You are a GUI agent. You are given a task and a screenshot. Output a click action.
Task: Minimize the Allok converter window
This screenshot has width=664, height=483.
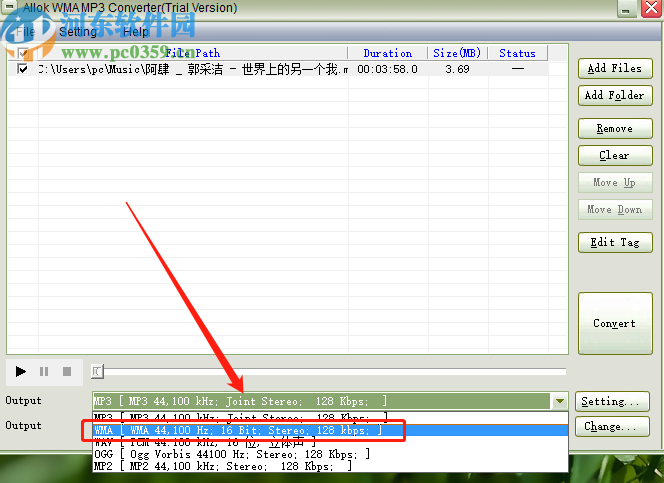click(627, 8)
